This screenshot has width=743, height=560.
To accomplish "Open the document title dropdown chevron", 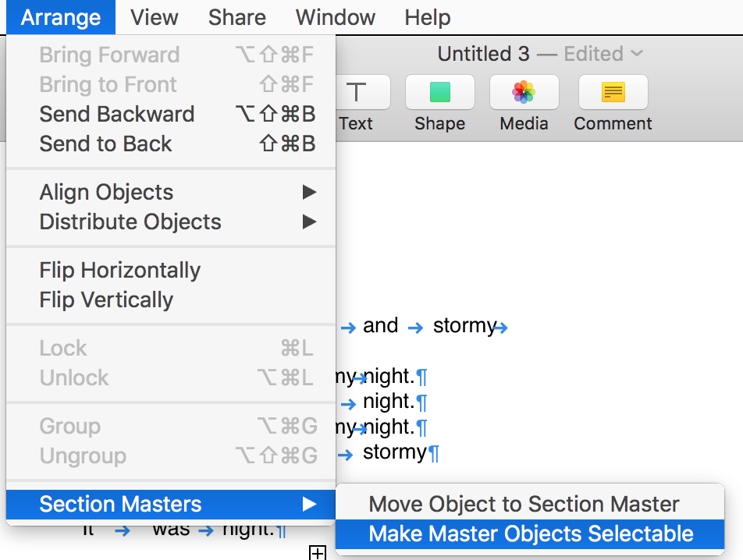I will coord(637,54).
